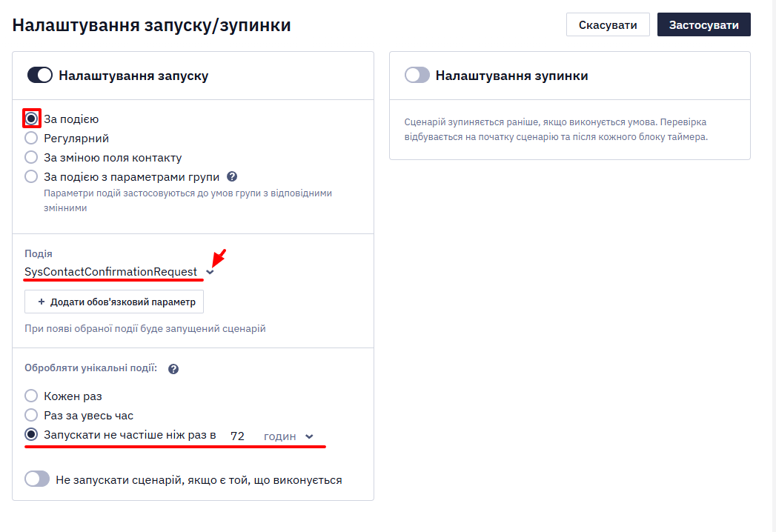The width and height of the screenshot is (776, 532).
Task: Open the SysContactConfirmationRequest event dropdown
Action: (119, 272)
